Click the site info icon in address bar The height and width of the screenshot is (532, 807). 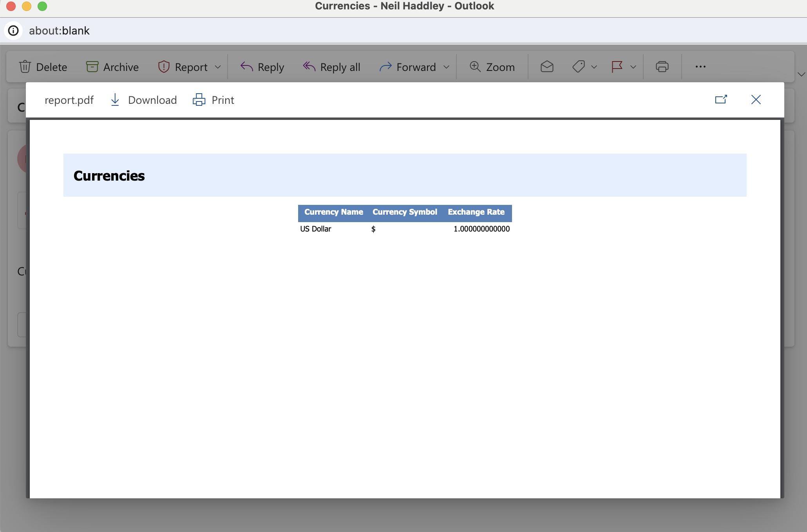tap(13, 31)
